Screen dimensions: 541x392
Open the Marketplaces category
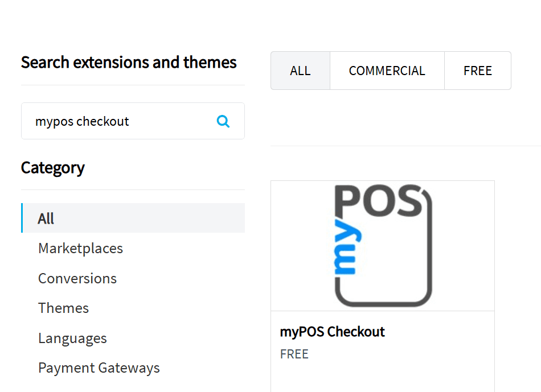pyautogui.click(x=80, y=248)
